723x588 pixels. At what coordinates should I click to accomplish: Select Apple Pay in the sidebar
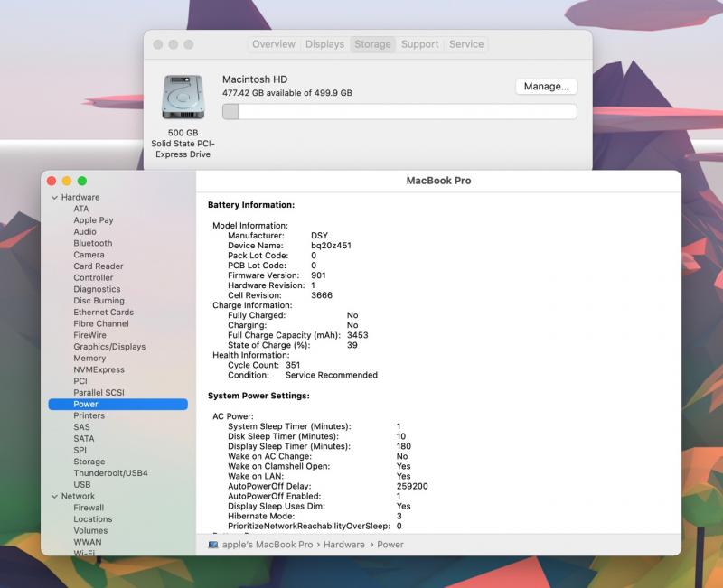point(93,220)
